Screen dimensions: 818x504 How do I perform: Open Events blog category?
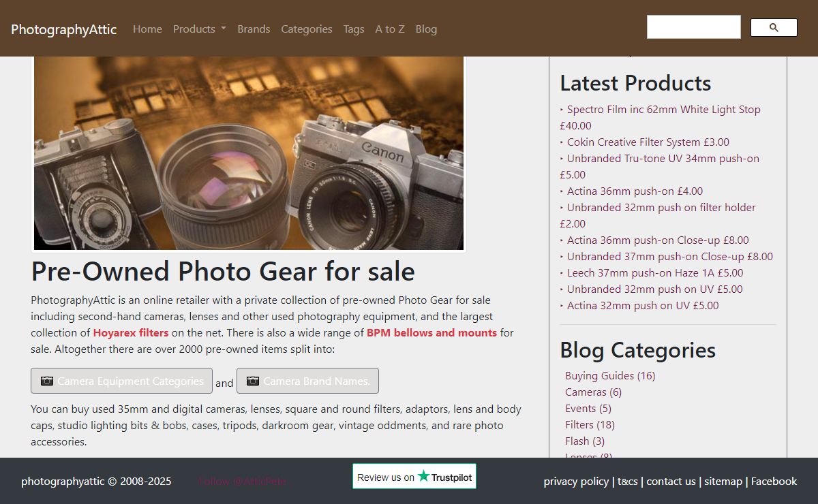point(588,408)
